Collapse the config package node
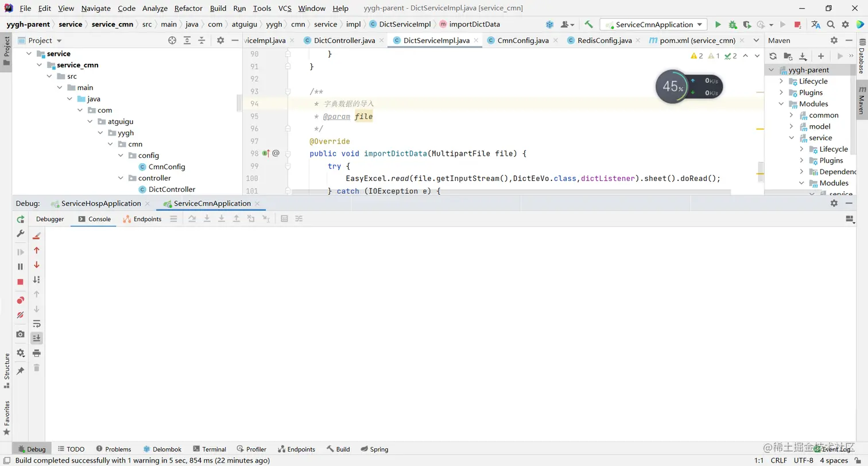 point(121,155)
